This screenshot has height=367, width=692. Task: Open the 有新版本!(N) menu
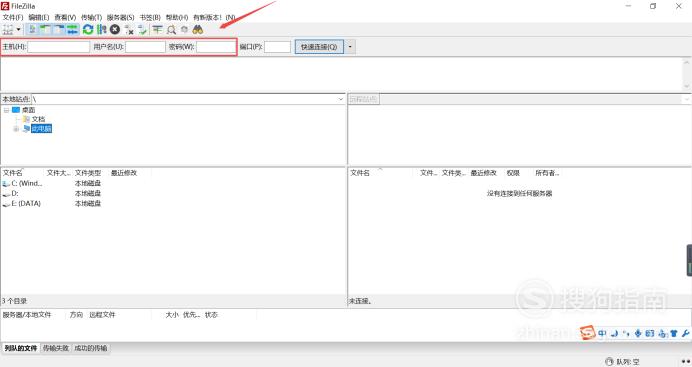point(214,17)
